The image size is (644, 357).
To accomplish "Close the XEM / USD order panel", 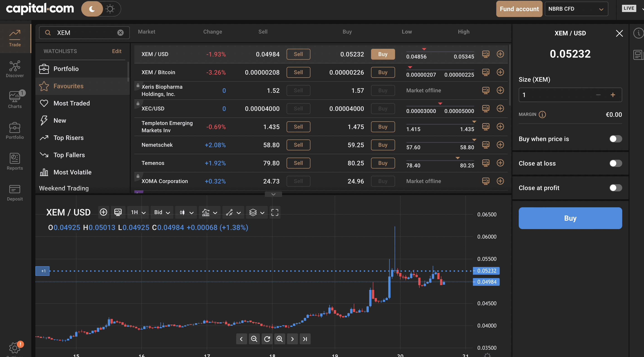I will pyautogui.click(x=619, y=33).
